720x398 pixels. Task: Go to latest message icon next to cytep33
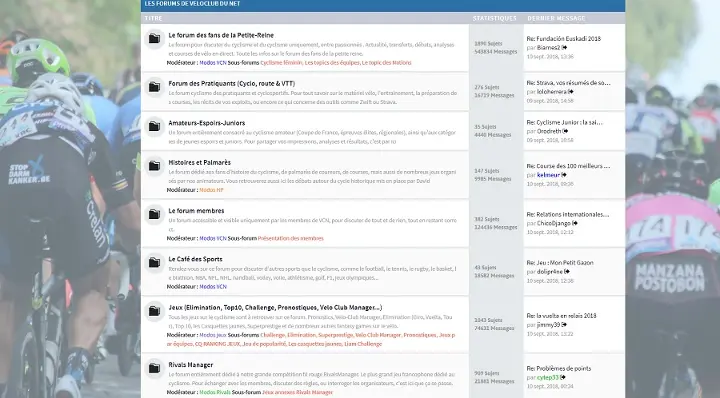coord(563,377)
